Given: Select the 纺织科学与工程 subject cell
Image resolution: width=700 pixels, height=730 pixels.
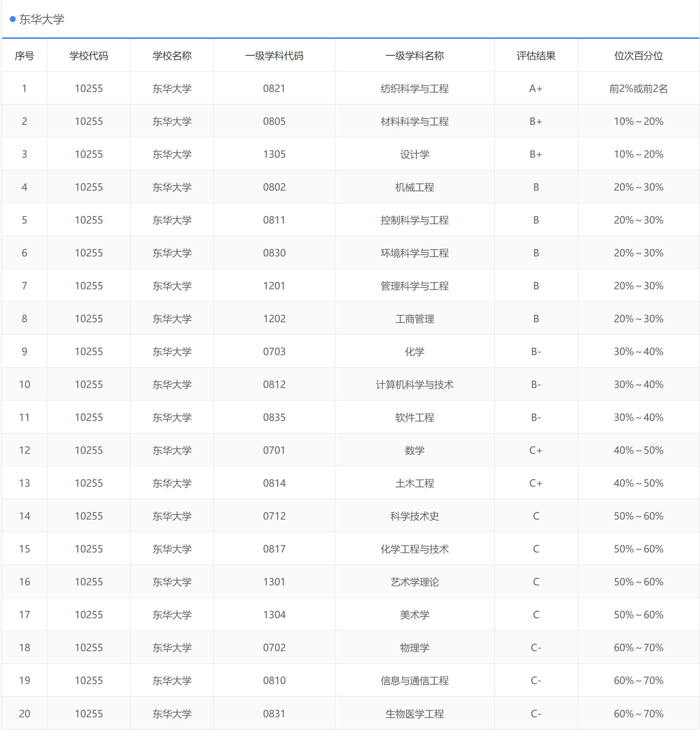Looking at the screenshot, I should pos(415,89).
